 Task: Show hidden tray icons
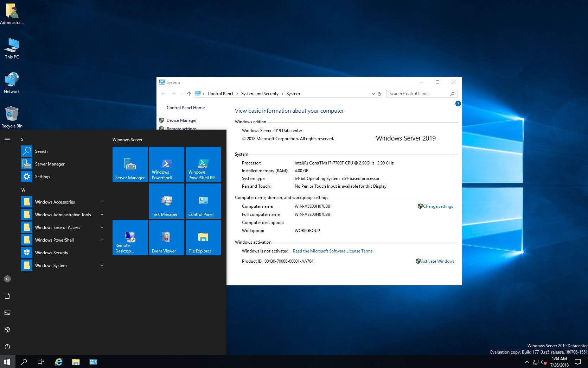click(x=527, y=362)
